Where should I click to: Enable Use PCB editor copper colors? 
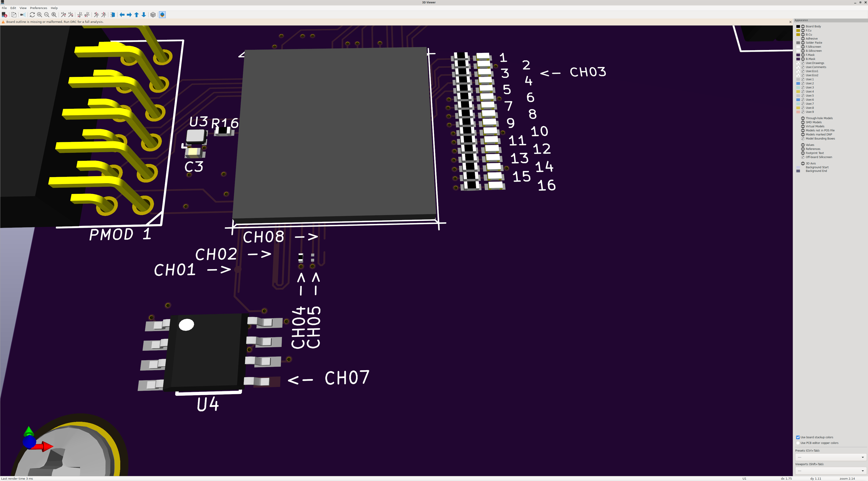(798, 443)
